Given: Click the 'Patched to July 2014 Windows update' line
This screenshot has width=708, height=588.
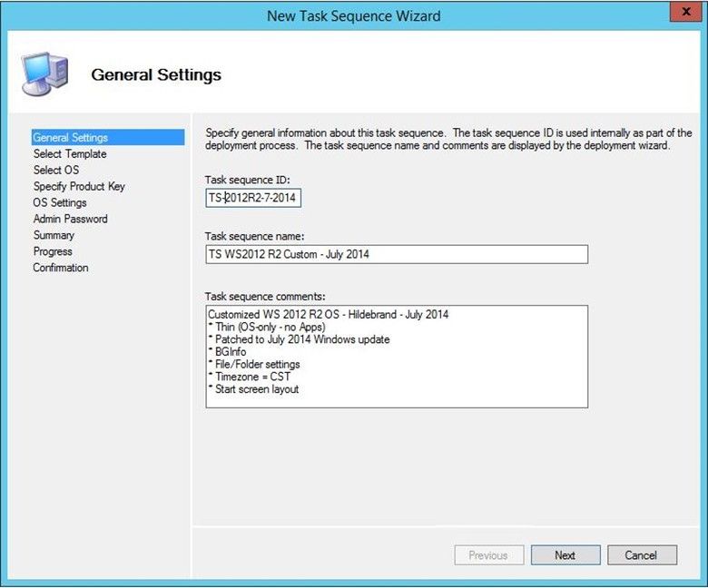Looking at the screenshot, I should [x=299, y=339].
